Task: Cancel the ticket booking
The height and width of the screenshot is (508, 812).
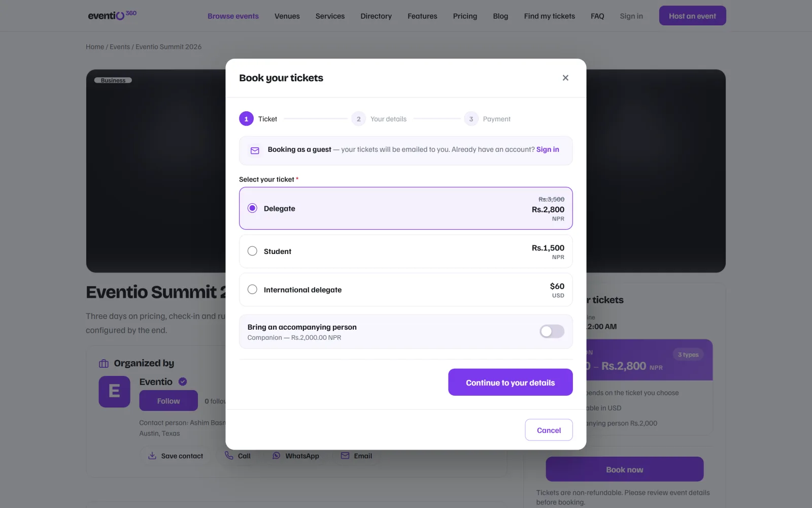Action: point(549,430)
